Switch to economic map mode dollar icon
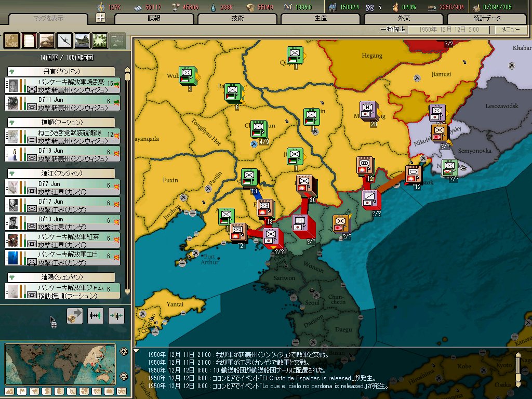532x399 pixels. click(x=47, y=391)
